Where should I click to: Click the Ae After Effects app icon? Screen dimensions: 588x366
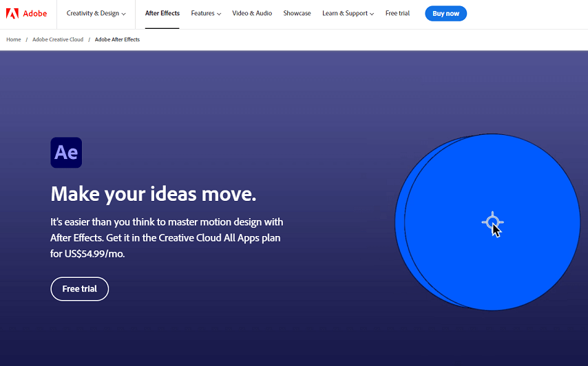(x=66, y=153)
